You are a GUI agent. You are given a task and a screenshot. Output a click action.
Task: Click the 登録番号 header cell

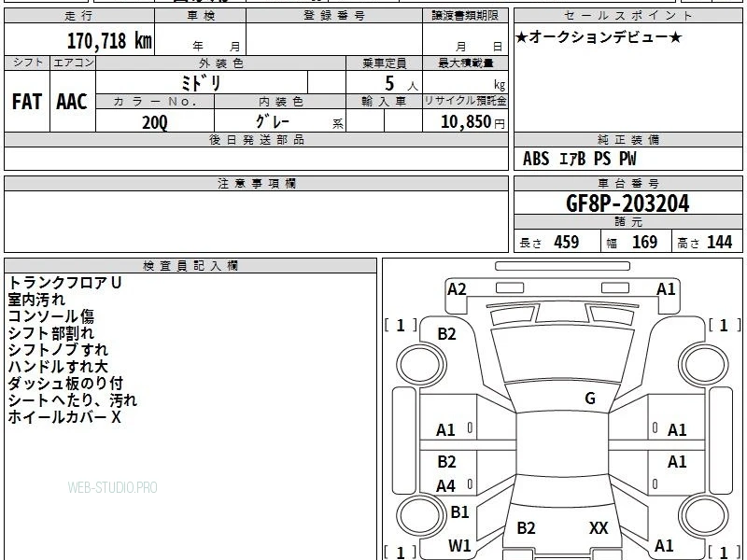click(x=334, y=16)
